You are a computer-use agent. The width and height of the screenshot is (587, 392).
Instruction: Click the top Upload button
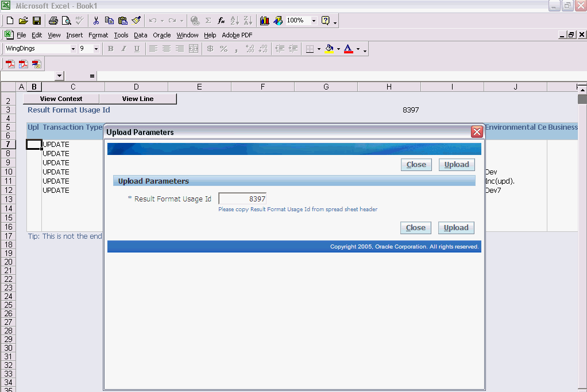(x=457, y=165)
